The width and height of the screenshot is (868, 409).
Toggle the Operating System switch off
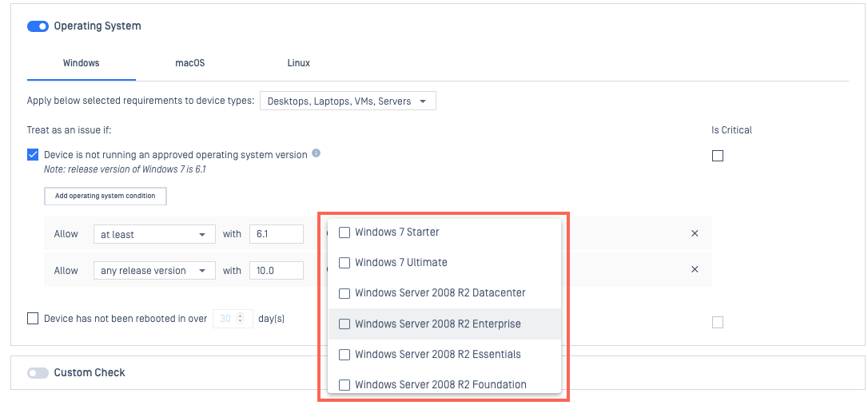(38, 26)
